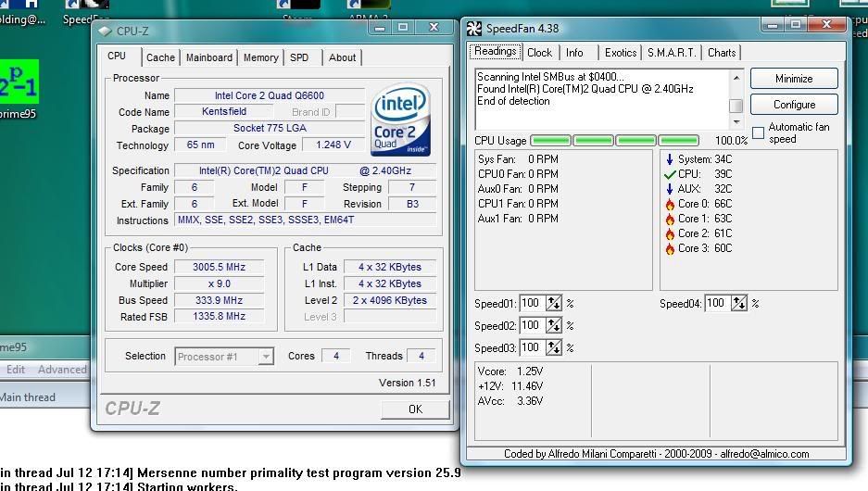This screenshot has width=868, height=491.
Task: Open the Mainboard tab in CPU-Z
Action: coord(209,57)
